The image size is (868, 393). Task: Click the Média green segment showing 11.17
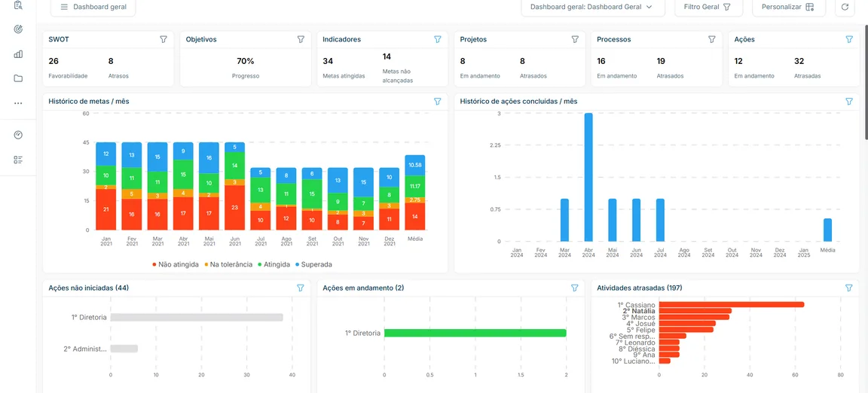coord(415,187)
